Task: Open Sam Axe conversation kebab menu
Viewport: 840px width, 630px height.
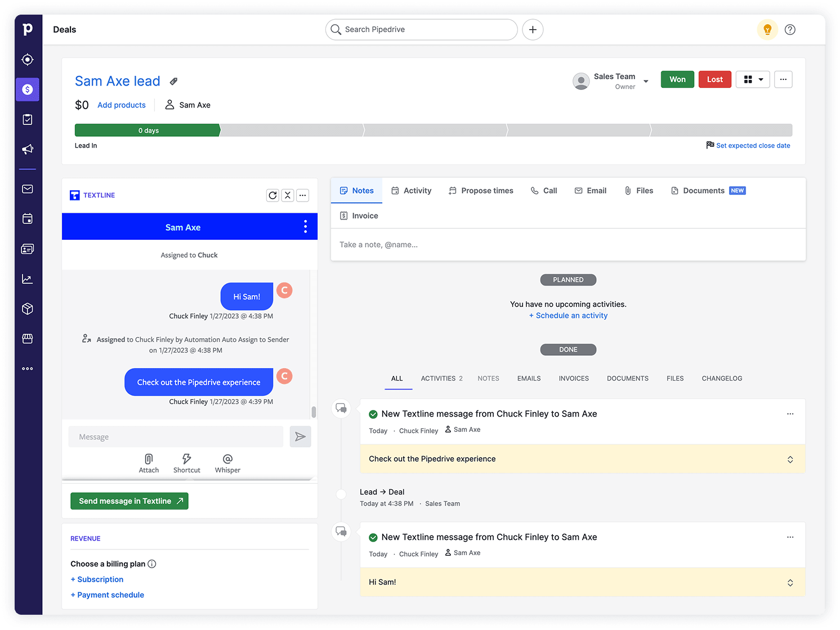Action: tap(305, 227)
